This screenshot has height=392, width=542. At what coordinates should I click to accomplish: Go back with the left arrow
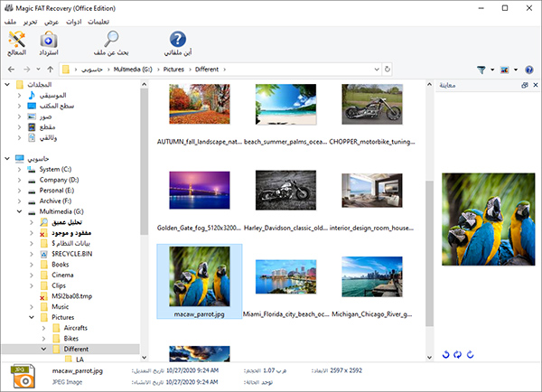pyautogui.click(x=11, y=70)
